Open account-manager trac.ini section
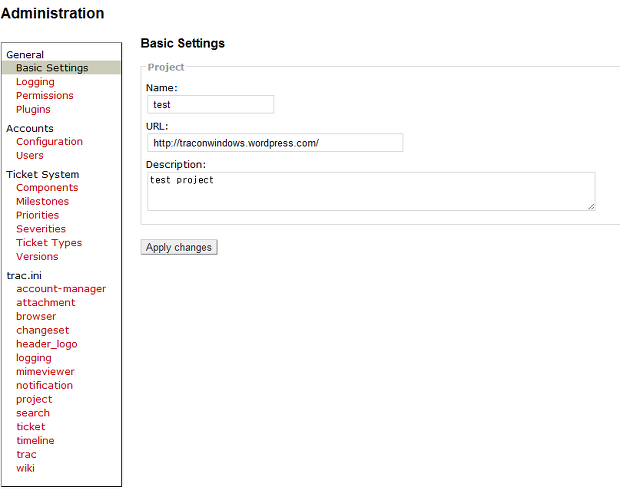The height and width of the screenshot is (490, 620). click(61, 289)
